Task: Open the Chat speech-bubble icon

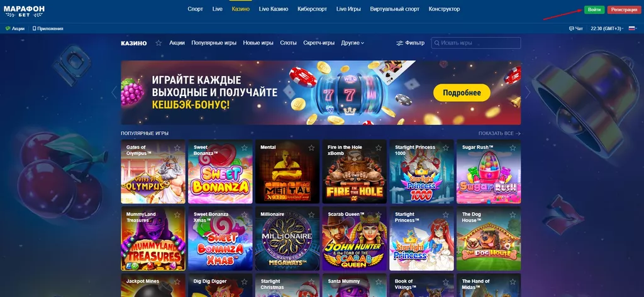Action: (x=571, y=29)
